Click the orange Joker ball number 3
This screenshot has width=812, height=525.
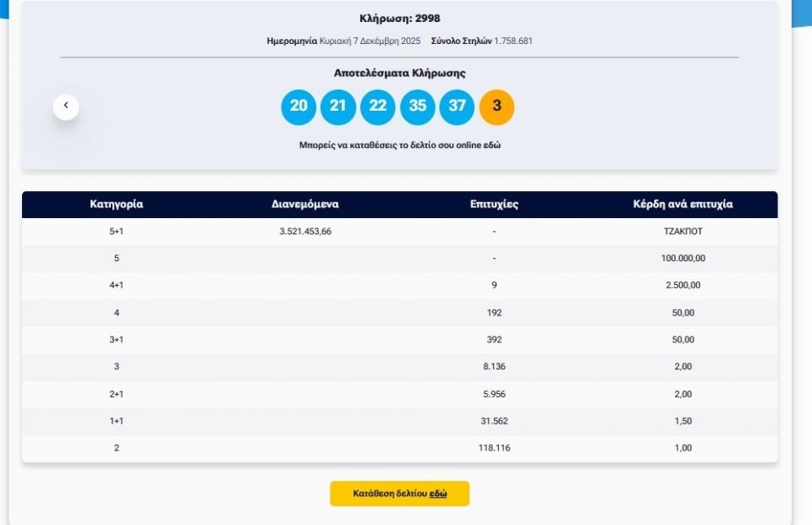[497, 107]
